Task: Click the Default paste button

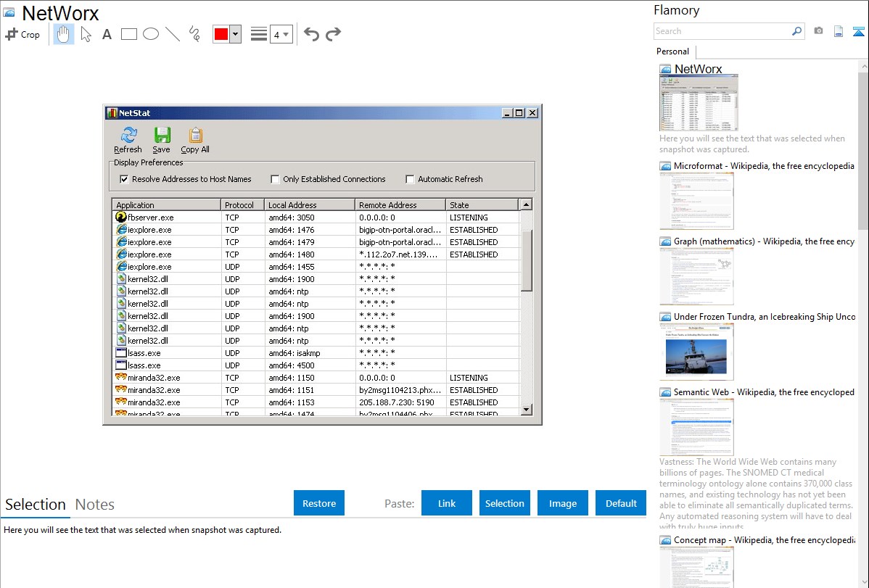Action: (621, 502)
